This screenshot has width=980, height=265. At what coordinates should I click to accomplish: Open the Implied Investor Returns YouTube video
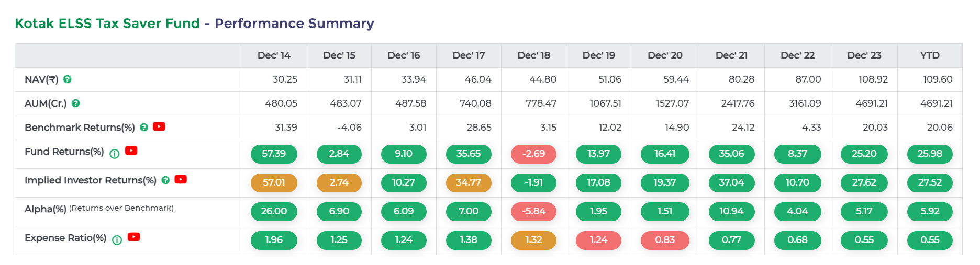[181, 179]
